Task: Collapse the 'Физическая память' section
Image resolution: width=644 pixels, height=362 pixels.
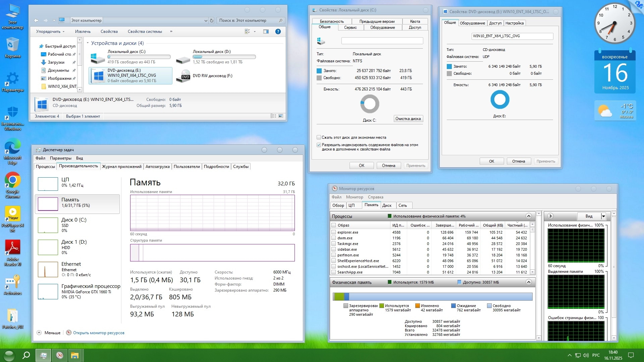Action: pos(529,282)
